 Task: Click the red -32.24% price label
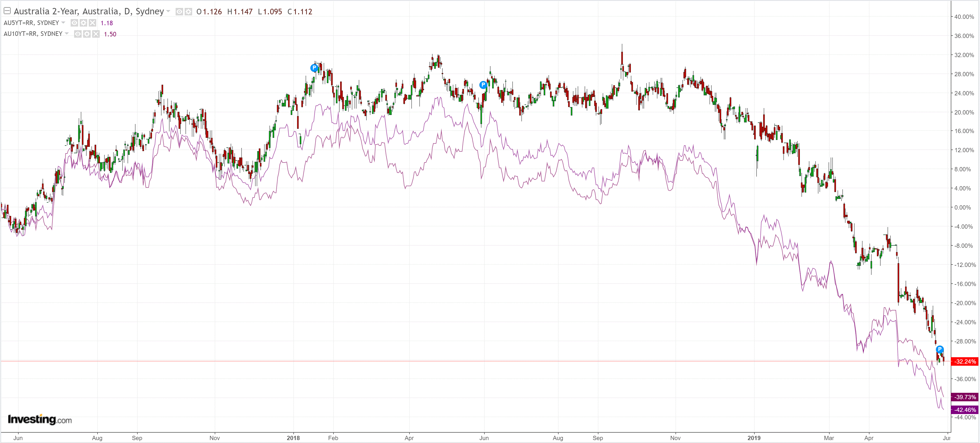coord(965,361)
